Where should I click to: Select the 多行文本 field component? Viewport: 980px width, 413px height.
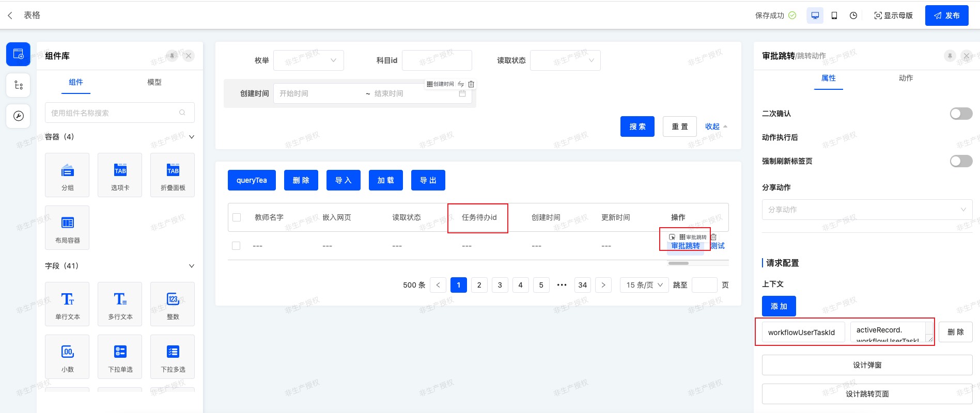120,304
